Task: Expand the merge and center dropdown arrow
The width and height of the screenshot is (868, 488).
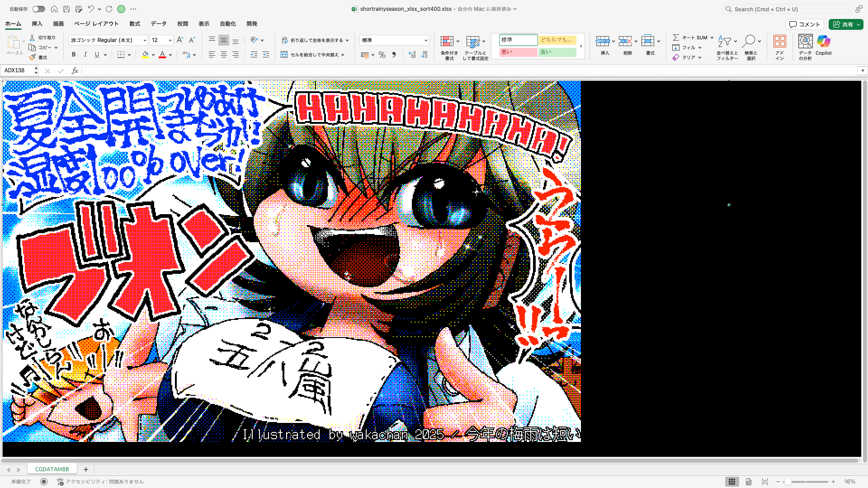Action: click(x=343, y=55)
